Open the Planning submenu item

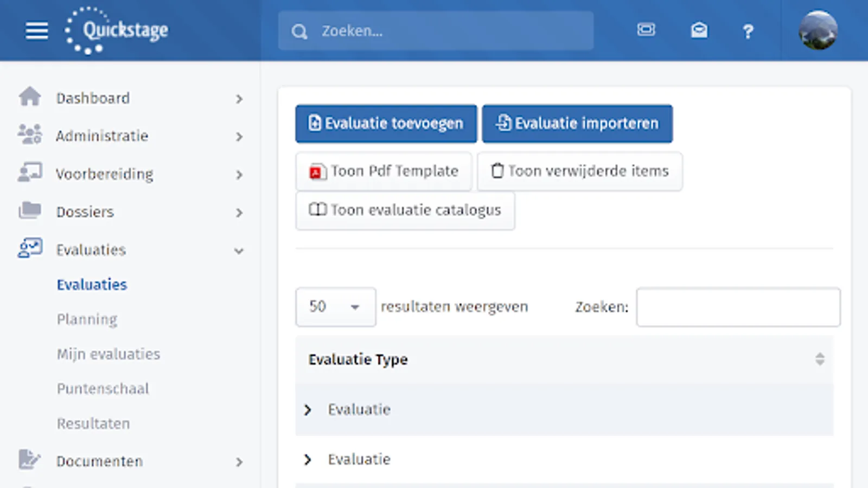[87, 319]
